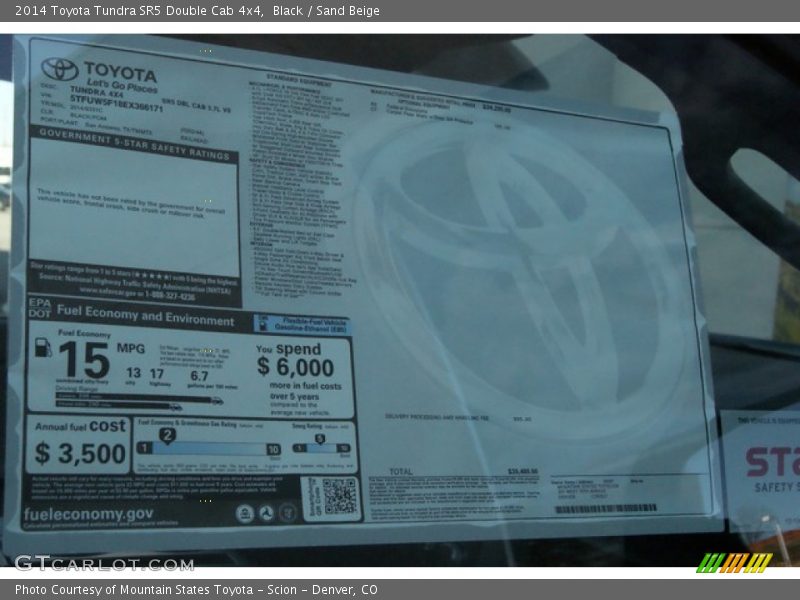This screenshot has width=800, height=600.
Task: Click the GTCARLOT.COM logo
Action: [104, 563]
